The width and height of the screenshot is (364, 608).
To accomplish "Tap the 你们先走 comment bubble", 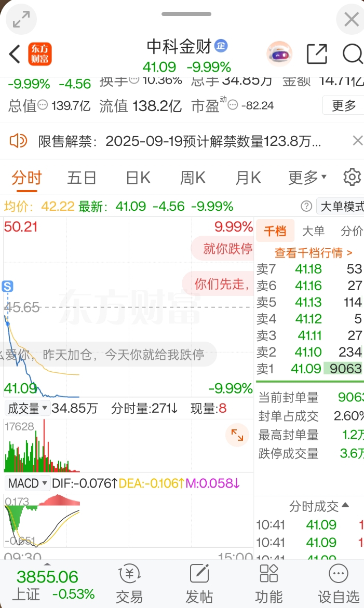I will point(218,284).
